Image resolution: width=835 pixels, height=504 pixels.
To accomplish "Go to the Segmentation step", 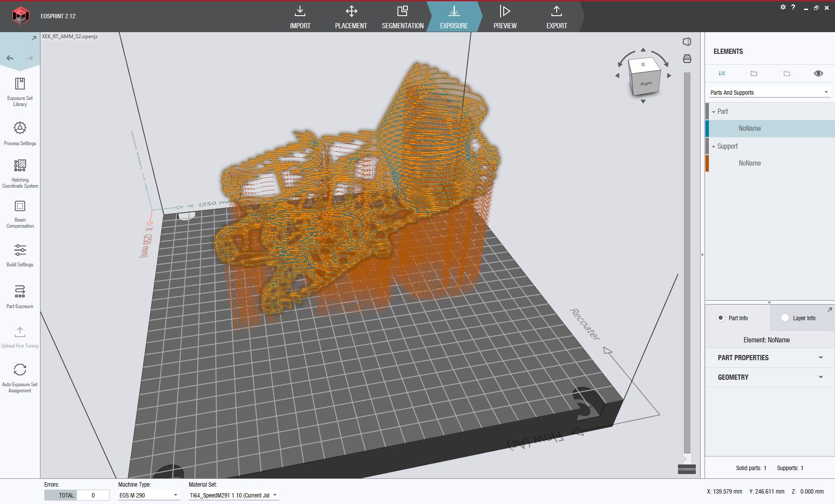I will point(403,17).
